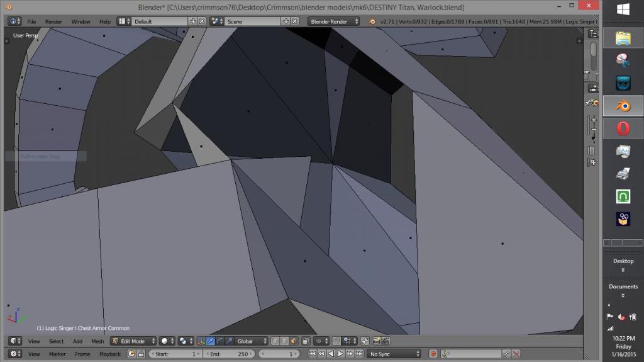Open the 3D View editor type selector
Screen dimensions: 644x362
(15, 341)
